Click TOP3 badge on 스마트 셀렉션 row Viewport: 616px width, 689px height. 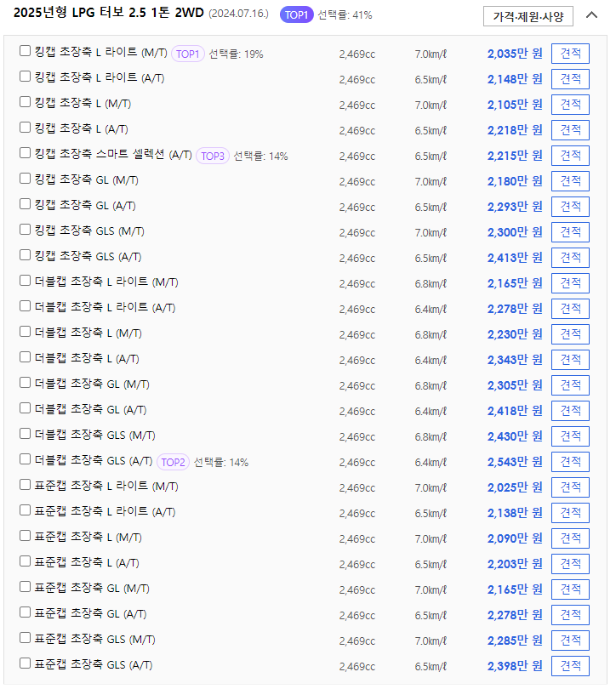pyautogui.click(x=212, y=156)
